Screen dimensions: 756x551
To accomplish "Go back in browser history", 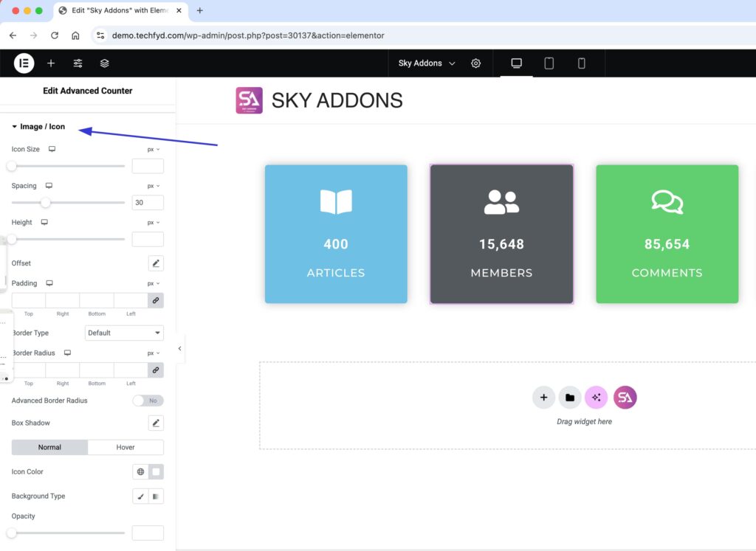I will pos(13,35).
